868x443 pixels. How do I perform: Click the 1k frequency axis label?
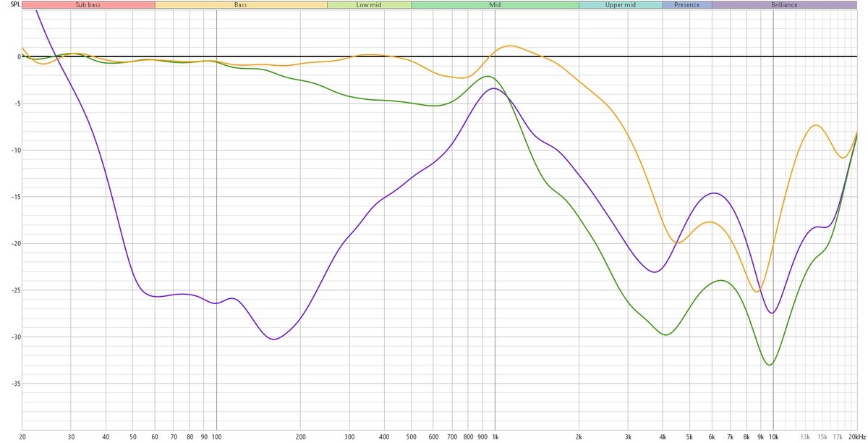pyautogui.click(x=495, y=437)
